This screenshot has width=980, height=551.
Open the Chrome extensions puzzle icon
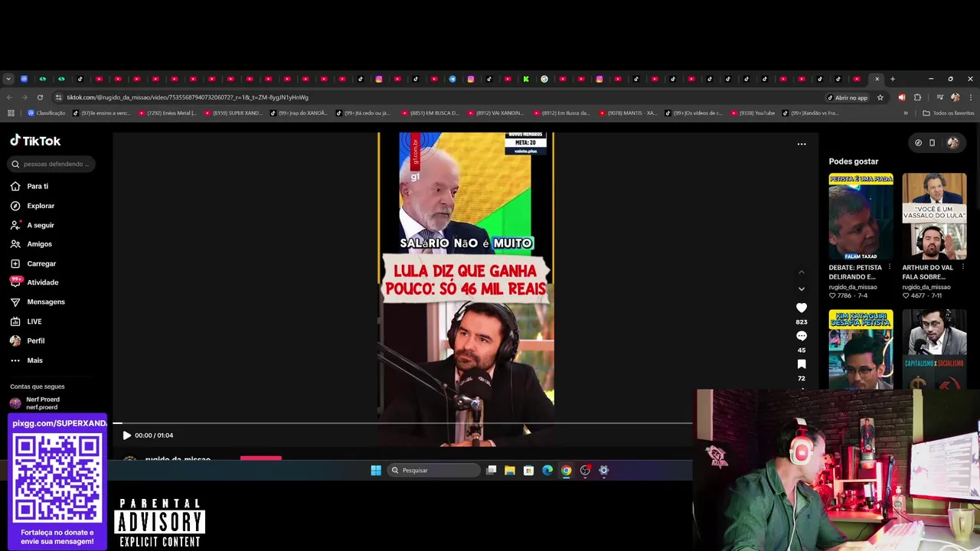(x=918, y=97)
